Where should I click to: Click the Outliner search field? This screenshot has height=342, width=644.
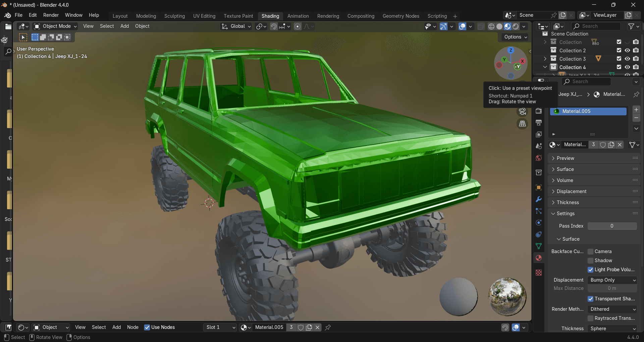point(596,26)
